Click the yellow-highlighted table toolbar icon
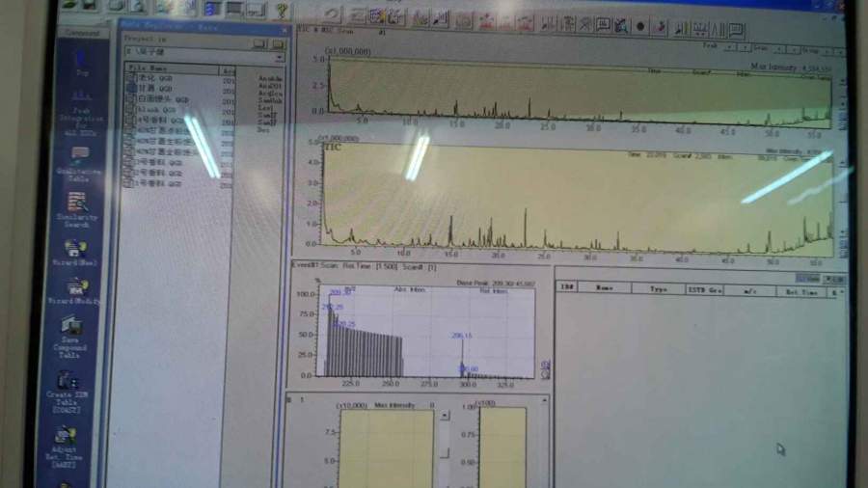This screenshot has height=488, width=868. 377,16
